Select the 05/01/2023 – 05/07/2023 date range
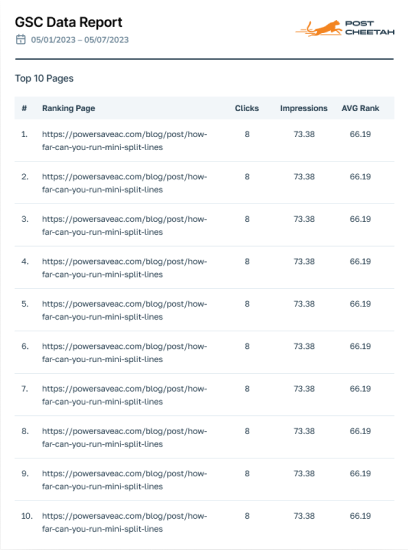This screenshot has height=550, width=408. (80, 40)
